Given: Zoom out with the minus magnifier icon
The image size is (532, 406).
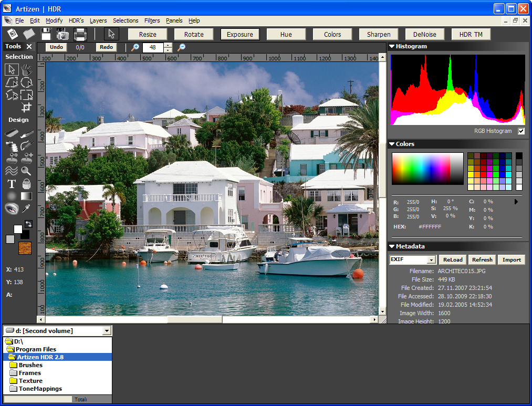Looking at the screenshot, I should pyautogui.click(x=182, y=47).
